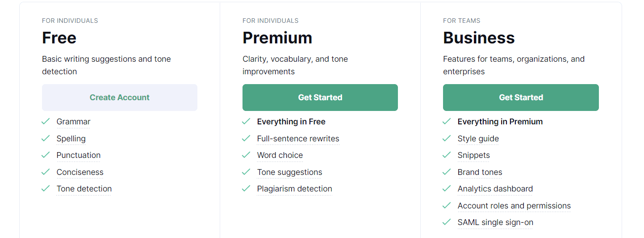This screenshot has width=644, height=238.
Task: Click the checkmark beside SAML single sign-on
Action: click(447, 222)
